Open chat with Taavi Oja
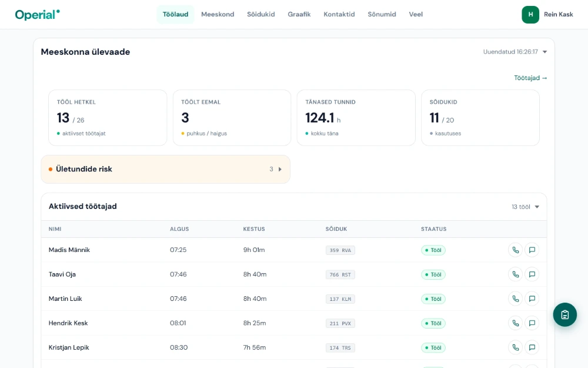The image size is (588, 368). click(x=532, y=274)
